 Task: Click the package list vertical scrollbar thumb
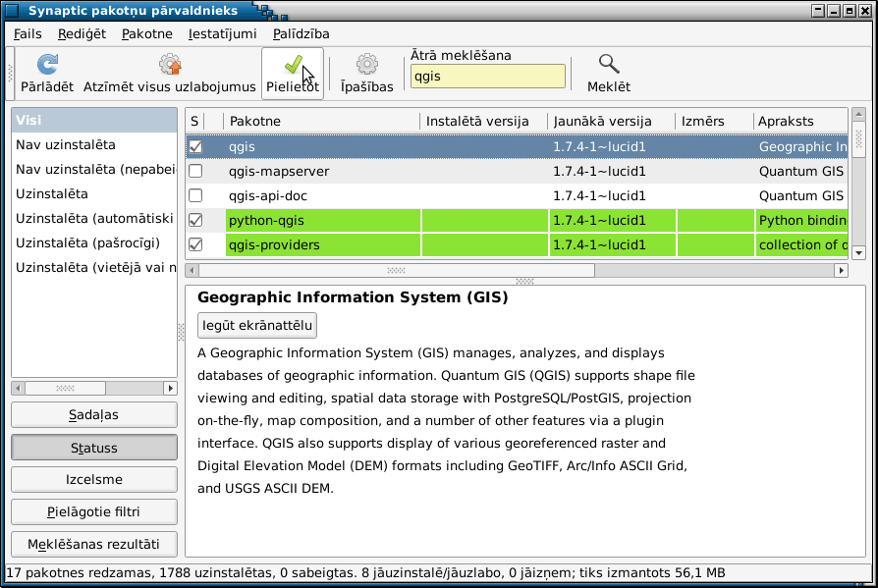point(859,139)
